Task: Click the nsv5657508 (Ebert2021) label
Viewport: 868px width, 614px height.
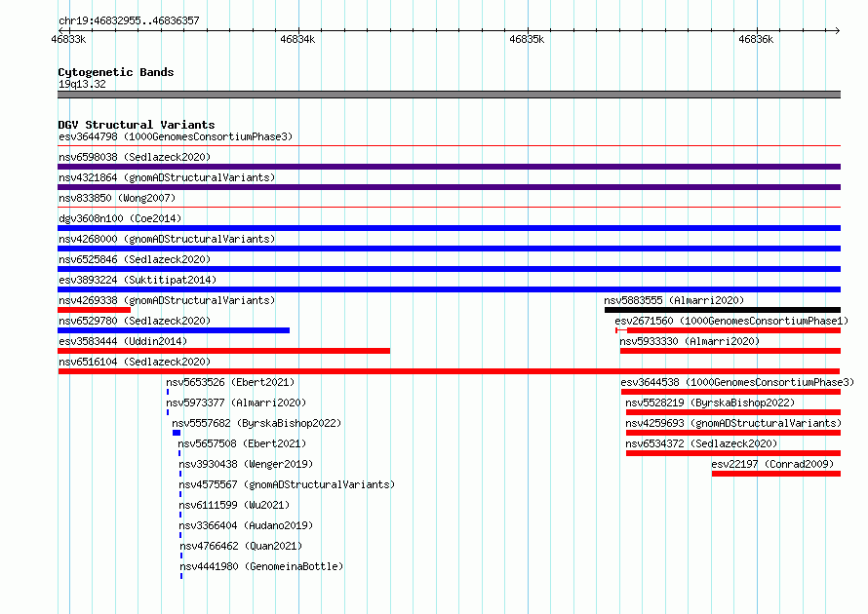Action: click(242, 443)
